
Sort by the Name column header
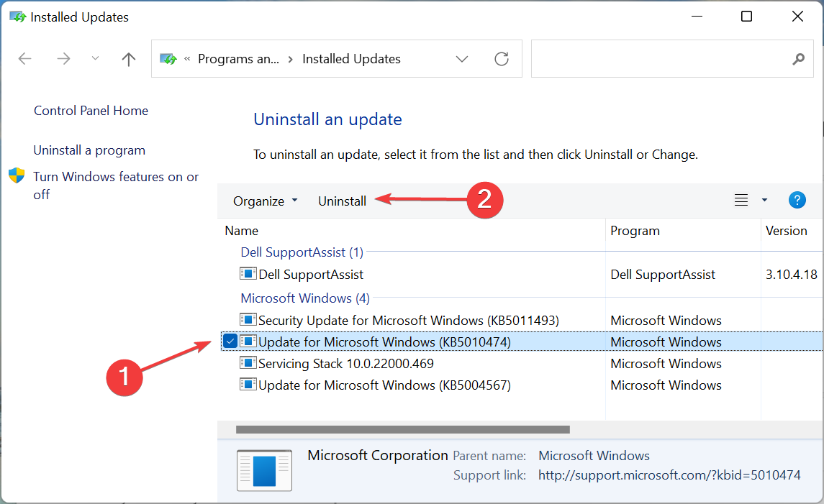[242, 231]
